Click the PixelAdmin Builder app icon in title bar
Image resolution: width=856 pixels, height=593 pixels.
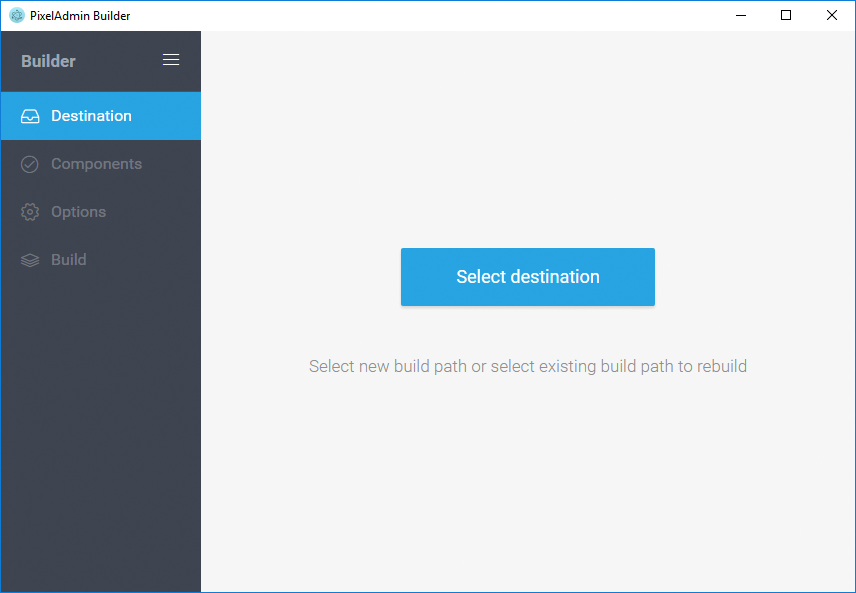[16, 15]
